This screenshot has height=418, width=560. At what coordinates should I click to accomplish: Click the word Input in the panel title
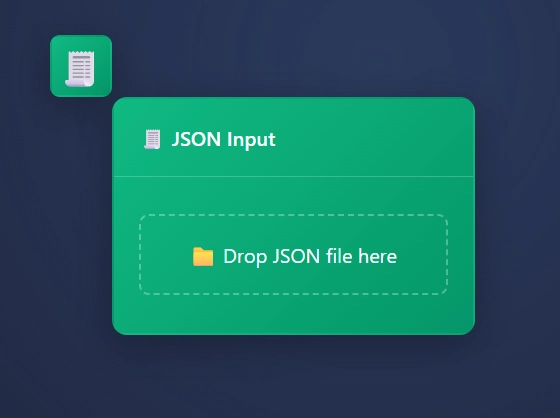pos(251,140)
